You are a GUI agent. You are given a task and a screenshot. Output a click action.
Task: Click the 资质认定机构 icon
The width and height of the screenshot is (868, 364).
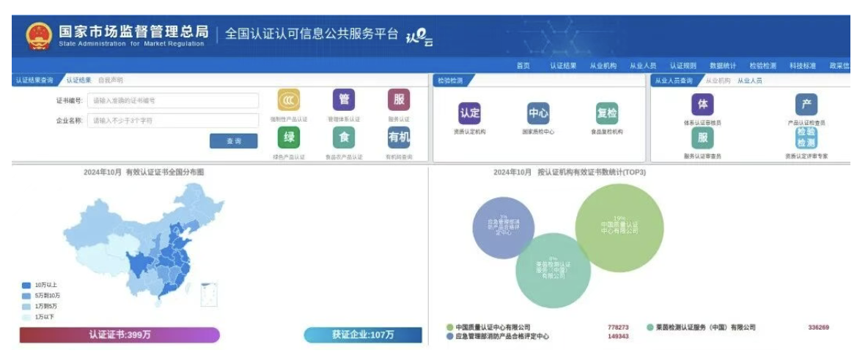click(469, 114)
